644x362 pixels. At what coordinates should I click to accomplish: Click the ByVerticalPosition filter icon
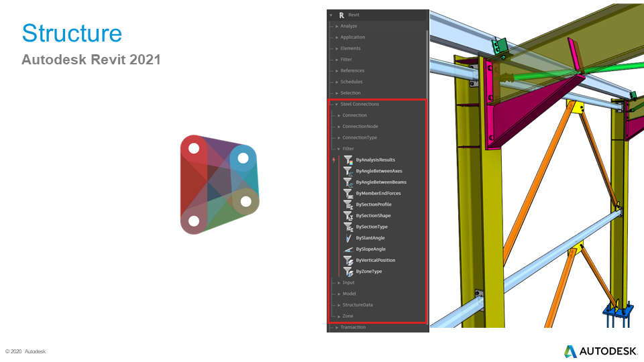[348, 260]
